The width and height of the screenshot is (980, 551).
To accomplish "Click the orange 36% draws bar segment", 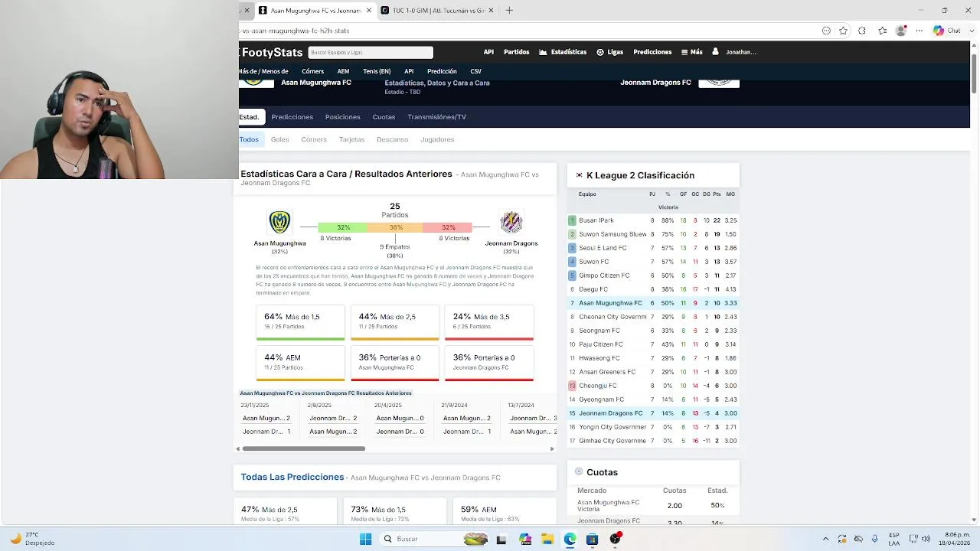I will pos(395,227).
